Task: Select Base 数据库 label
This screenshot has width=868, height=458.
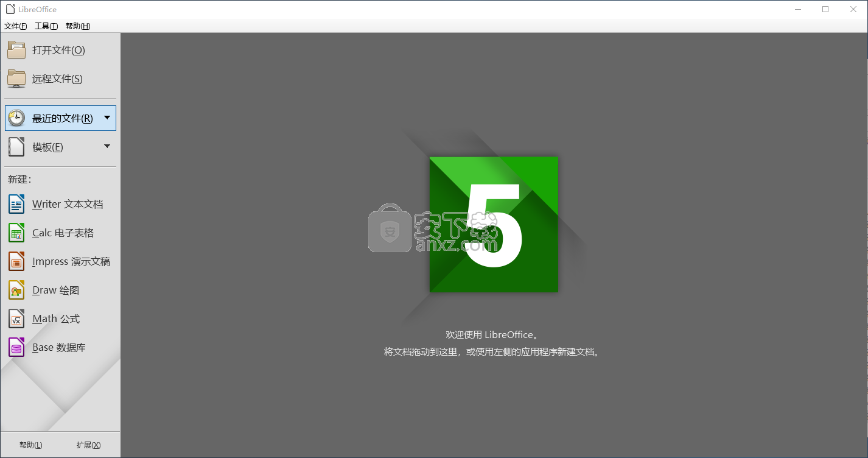Action: pyautogui.click(x=59, y=347)
